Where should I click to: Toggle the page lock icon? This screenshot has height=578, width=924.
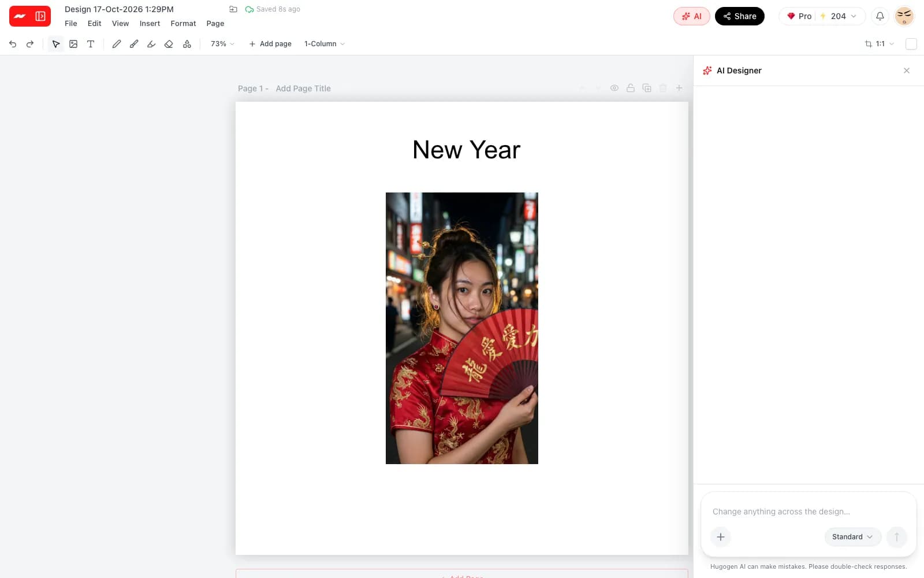(631, 88)
